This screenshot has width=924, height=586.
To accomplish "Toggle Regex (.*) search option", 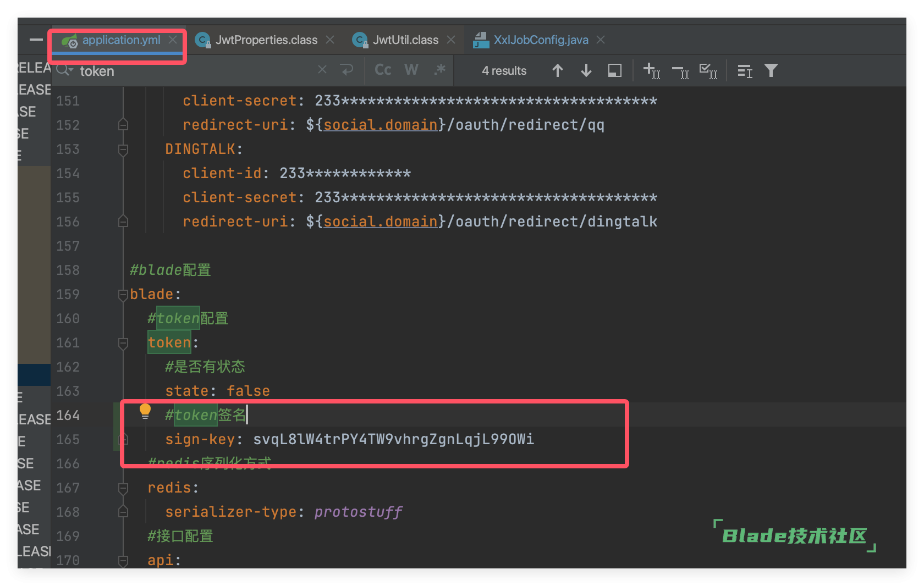I will pyautogui.click(x=439, y=70).
